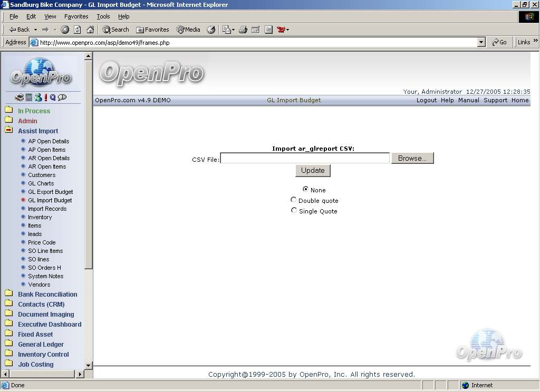Image resolution: width=540 pixels, height=392 pixels.
Task: Click the blue Q icon in sidebar
Action: pyautogui.click(x=53, y=97)
